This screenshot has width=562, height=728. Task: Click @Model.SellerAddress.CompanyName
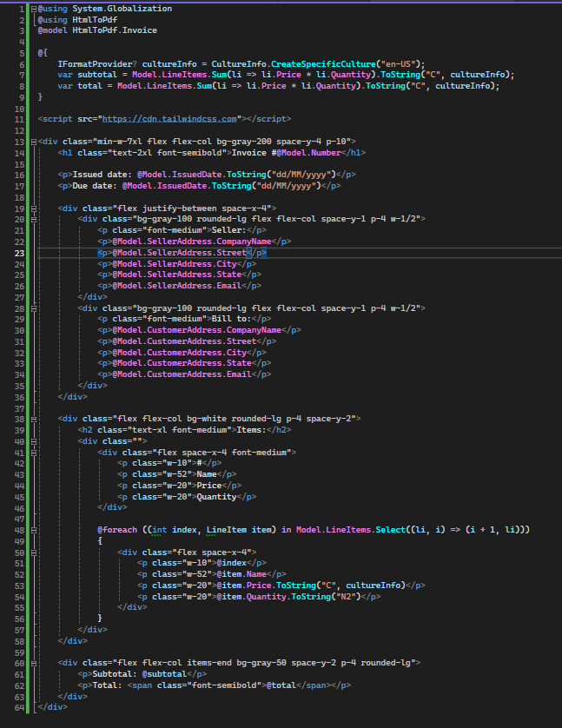[x=192, y=242]
